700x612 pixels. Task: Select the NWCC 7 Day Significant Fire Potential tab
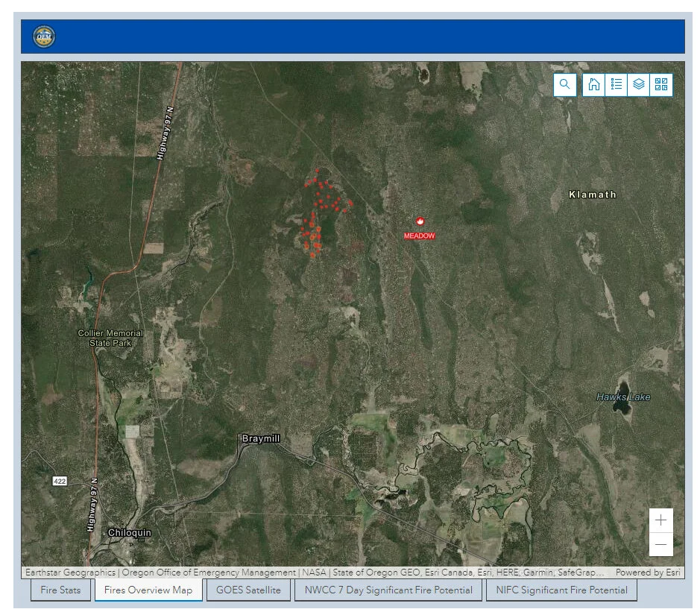pyautogui.click(x=388, y=590)
